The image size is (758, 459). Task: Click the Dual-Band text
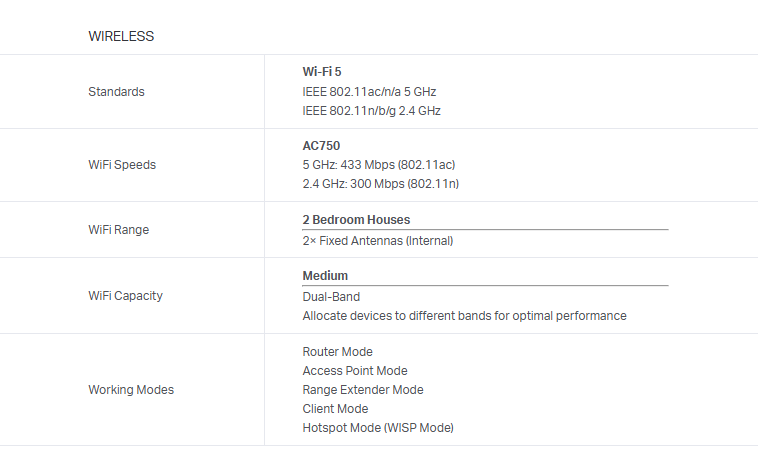[331, 297]
